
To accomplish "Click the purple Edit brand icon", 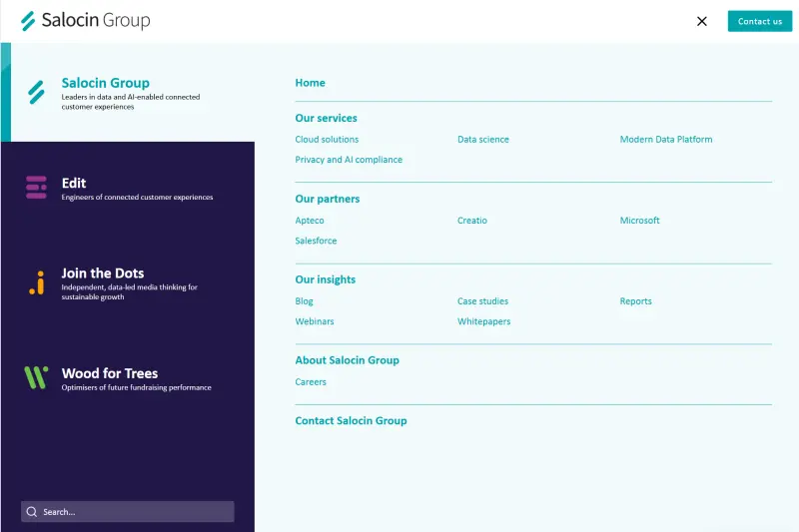I will 36,188.
